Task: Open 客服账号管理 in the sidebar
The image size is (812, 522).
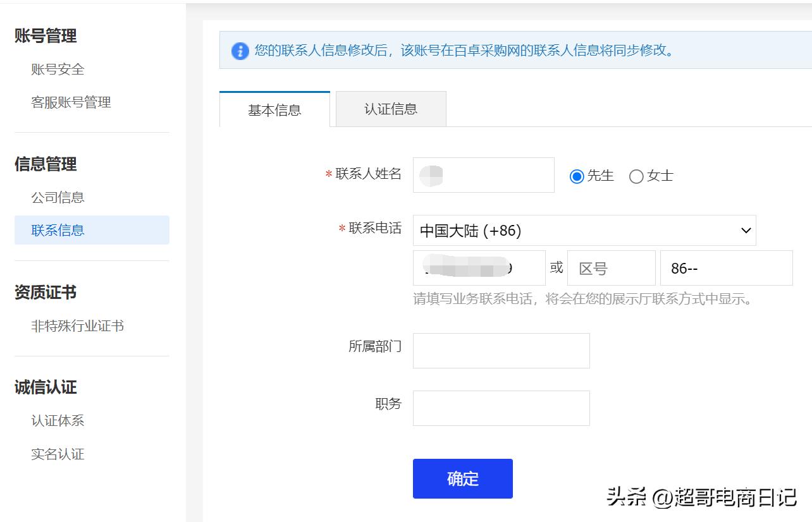Action: pos(71,102)
